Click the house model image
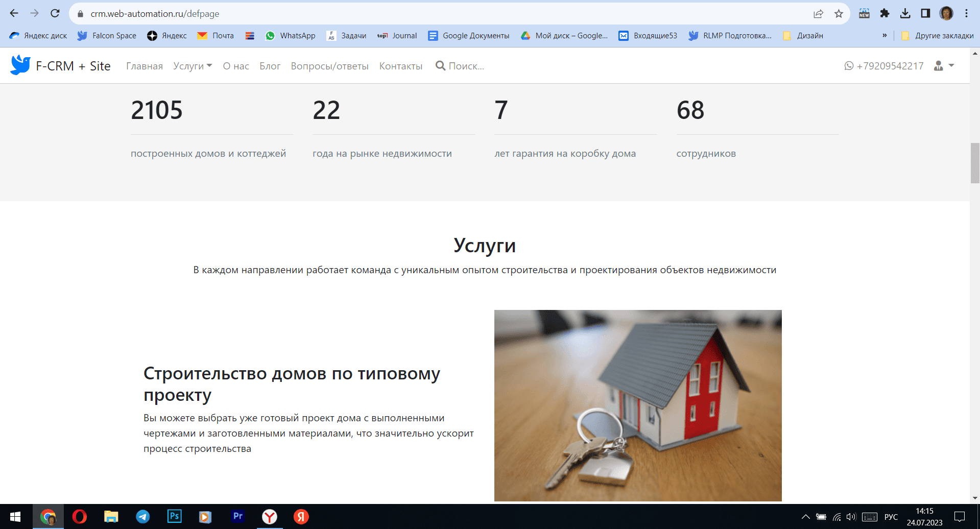 (x=637, y=405)
